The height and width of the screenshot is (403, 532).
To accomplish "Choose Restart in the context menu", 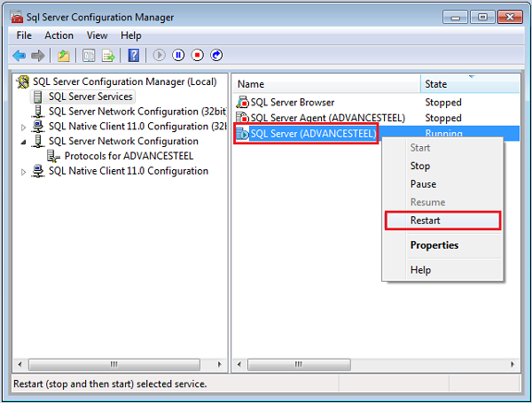I will click(x=442, y=221).
